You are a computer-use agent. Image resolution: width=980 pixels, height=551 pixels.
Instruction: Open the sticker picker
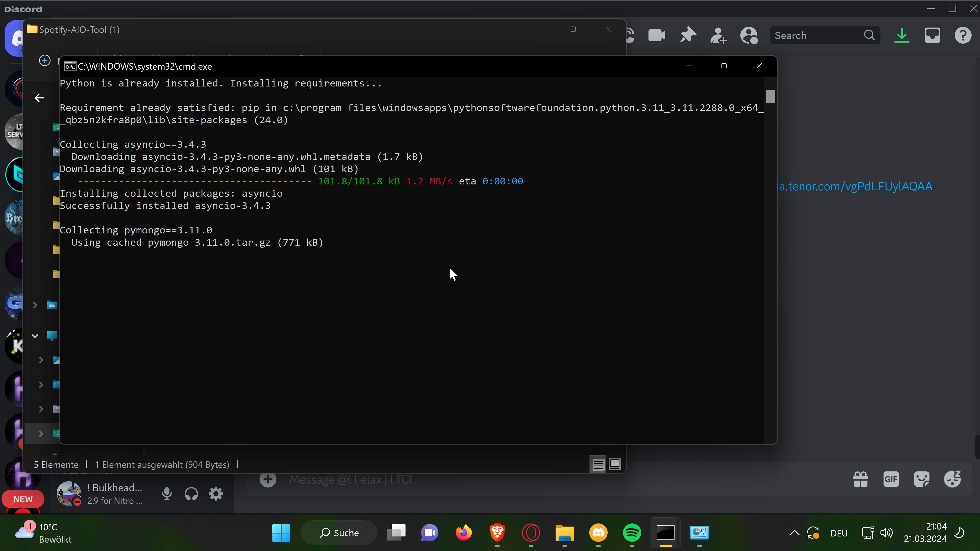921,479
